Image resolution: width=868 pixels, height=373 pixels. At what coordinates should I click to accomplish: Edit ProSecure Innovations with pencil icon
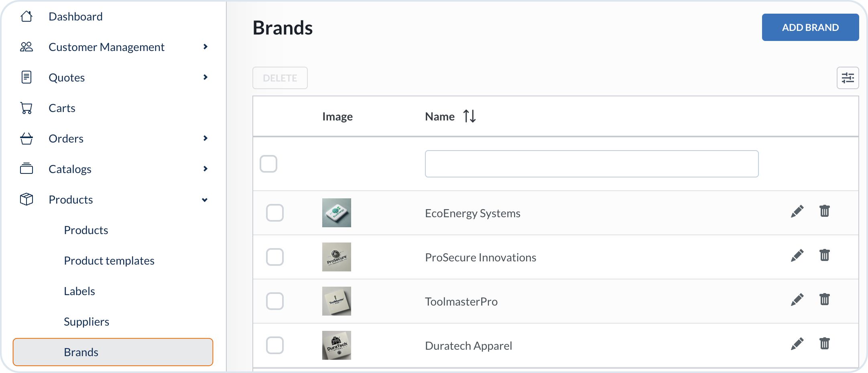coord(797,256)
